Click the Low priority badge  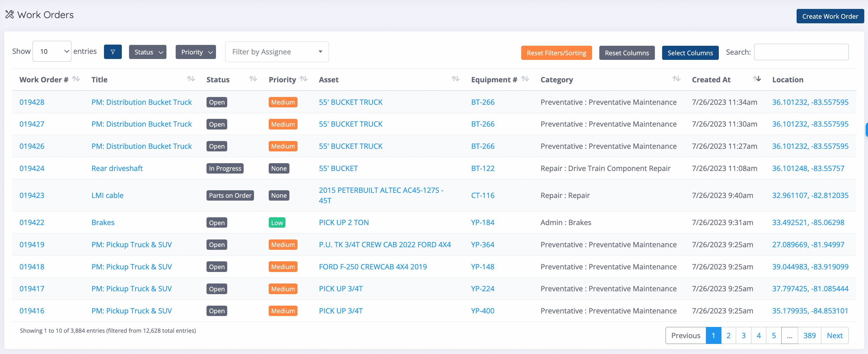pos(277,223)
